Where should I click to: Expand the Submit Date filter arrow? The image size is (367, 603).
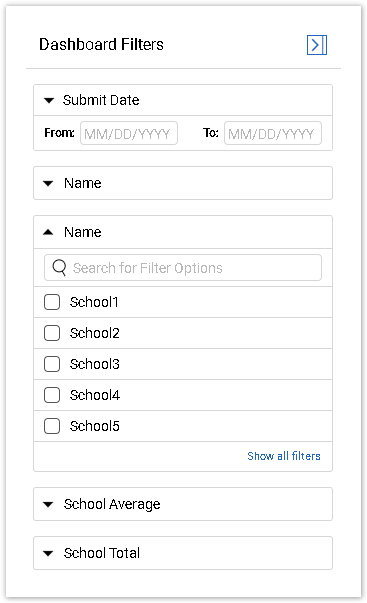click(x=49, y=101)
